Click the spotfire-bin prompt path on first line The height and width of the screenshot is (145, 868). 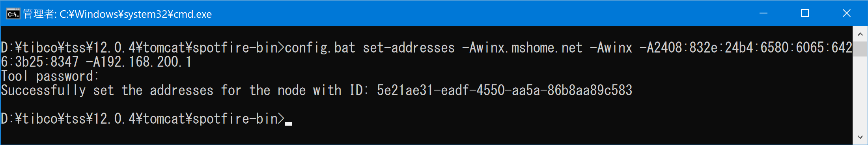(142, 48)
